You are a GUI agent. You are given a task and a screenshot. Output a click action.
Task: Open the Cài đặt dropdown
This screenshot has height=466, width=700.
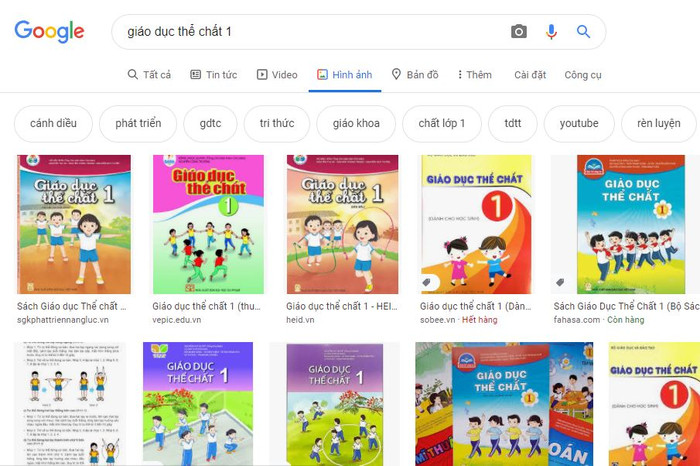tap(530, 75)
